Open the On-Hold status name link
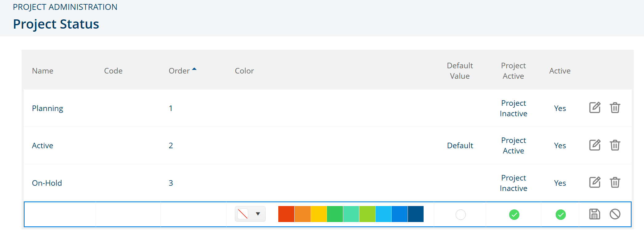The image size is (644, 246). [x=47, y=183]
